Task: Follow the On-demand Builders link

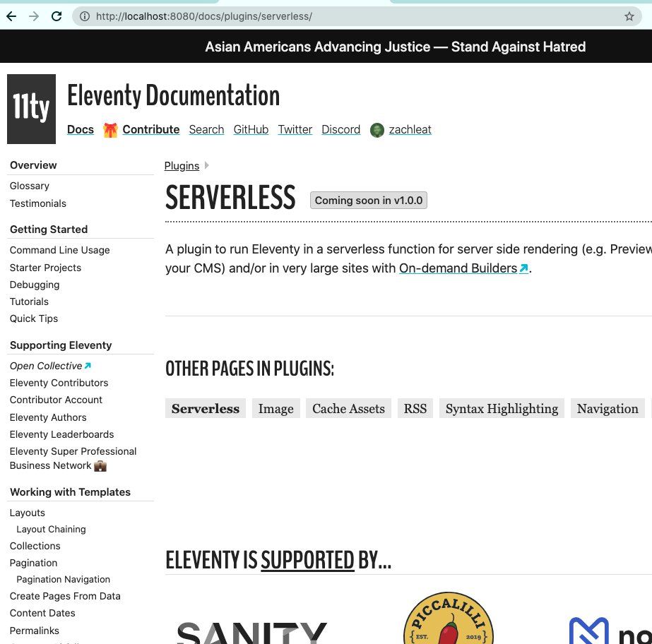Action: (x=458, y=268)
